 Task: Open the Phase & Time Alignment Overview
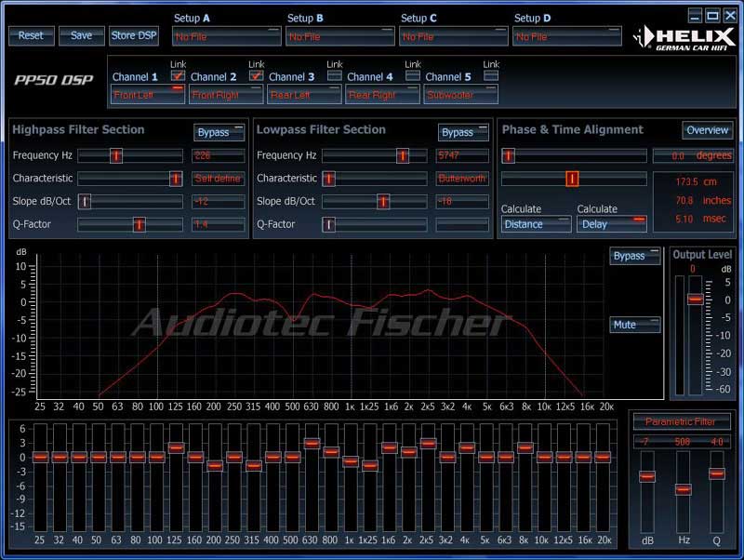(708, 130)
